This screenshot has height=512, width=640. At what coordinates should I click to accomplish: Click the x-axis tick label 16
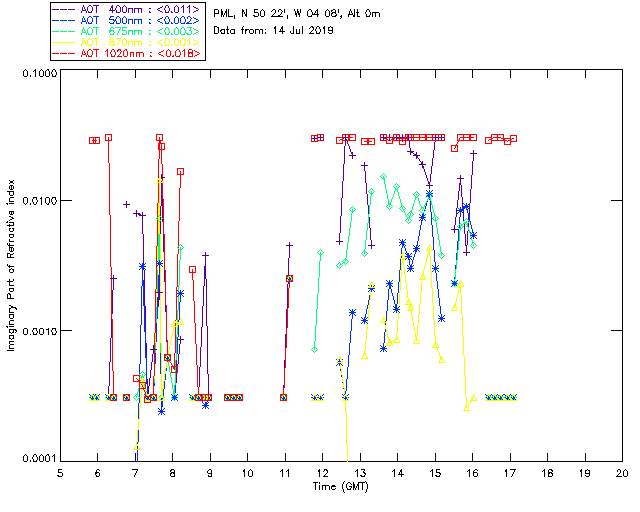click(472, 473)
